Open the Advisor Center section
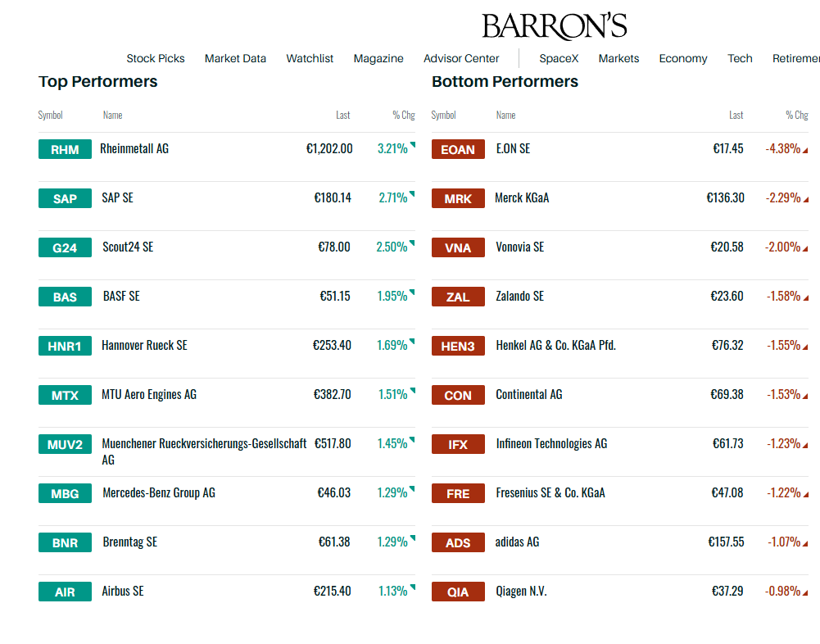This screenshot has height=644, width=820. click(461, 59)
